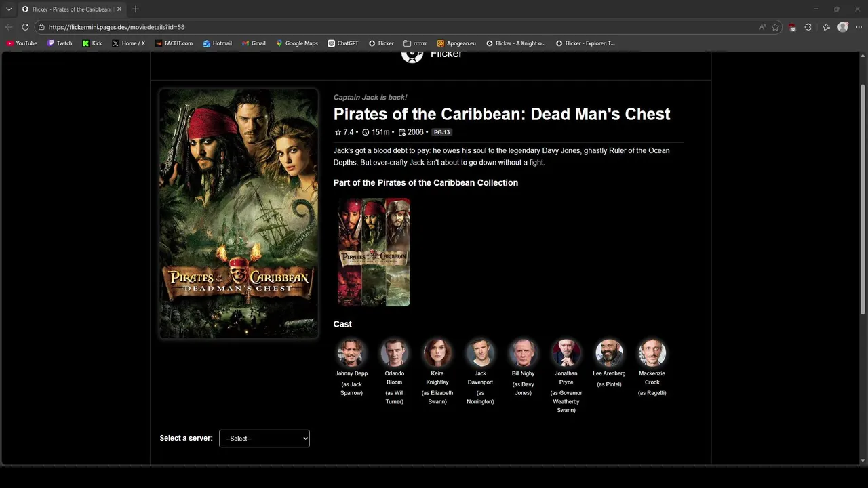Open the Hotmail bookmark
This screenshot has height=488, width=868.
coord(217,43)
